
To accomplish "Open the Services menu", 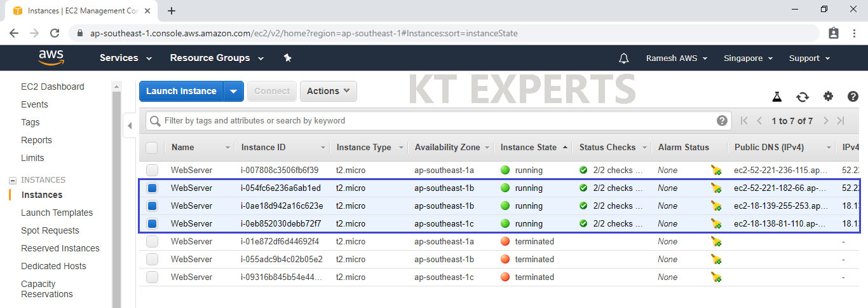I will [126, 58].
